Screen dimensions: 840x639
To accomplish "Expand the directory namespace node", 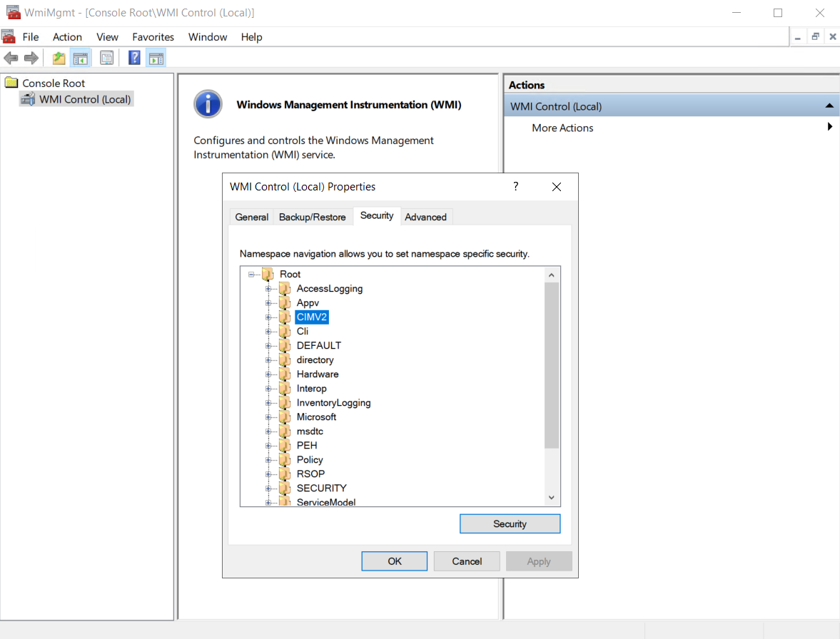I will [268, 360].
